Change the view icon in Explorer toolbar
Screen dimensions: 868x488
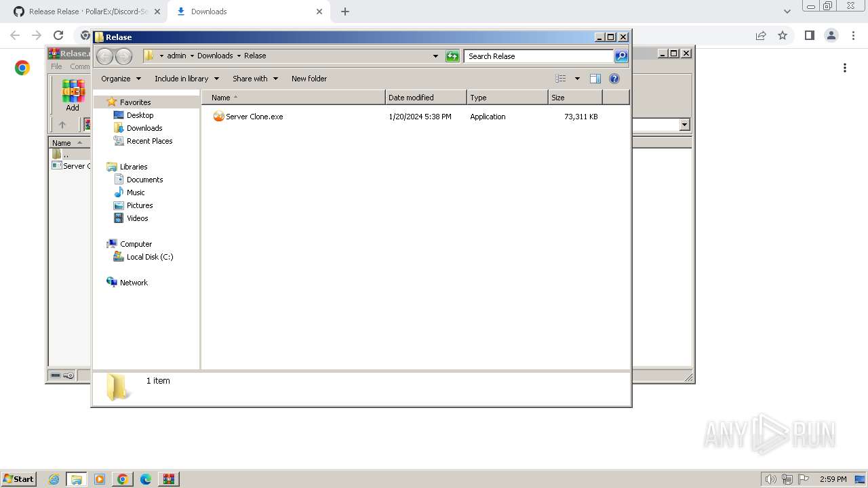pyautogui.click(x=561, y=79)
